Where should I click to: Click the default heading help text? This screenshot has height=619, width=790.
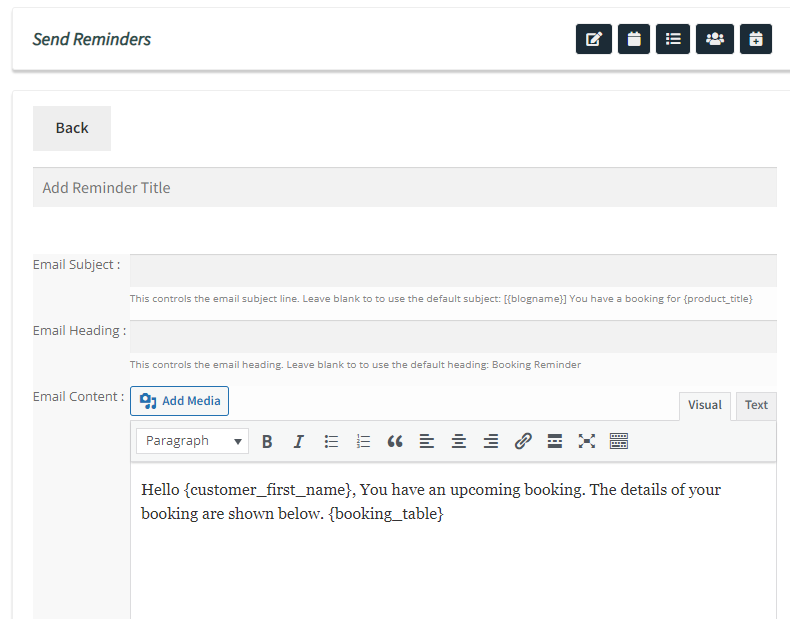click(x=355, y=365)
